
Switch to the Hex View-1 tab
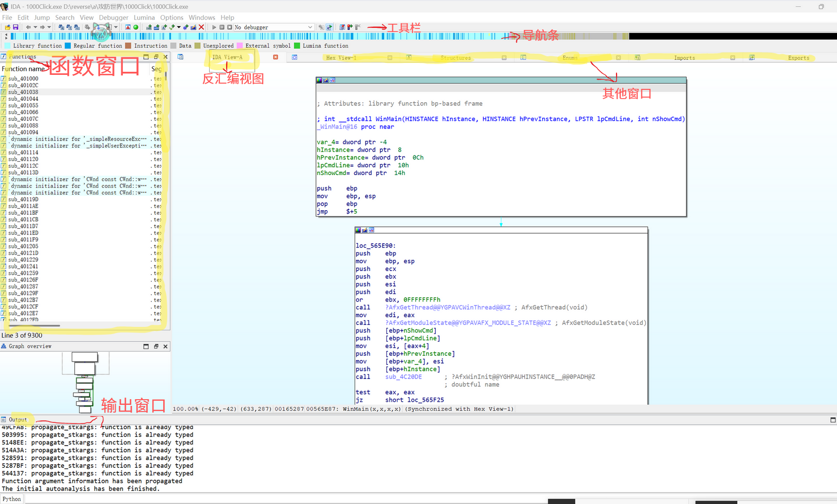(x=341, y=58)
